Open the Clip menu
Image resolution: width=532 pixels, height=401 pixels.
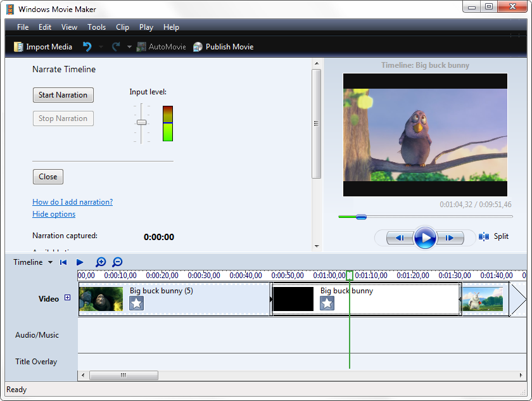pos(122,27)
